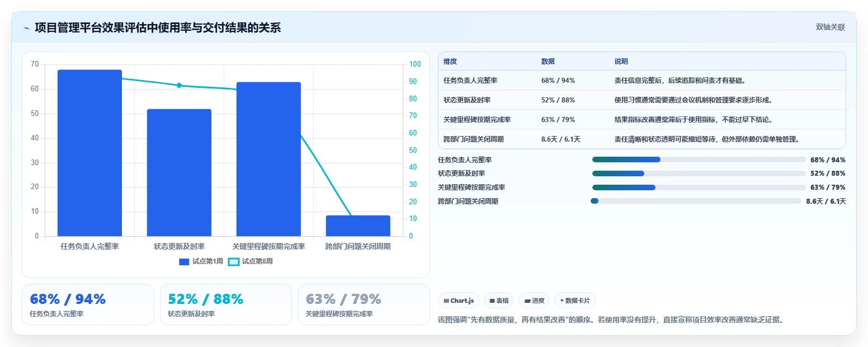Click the 63% / 79% value beside progress bar

click(x=828, y=187)
